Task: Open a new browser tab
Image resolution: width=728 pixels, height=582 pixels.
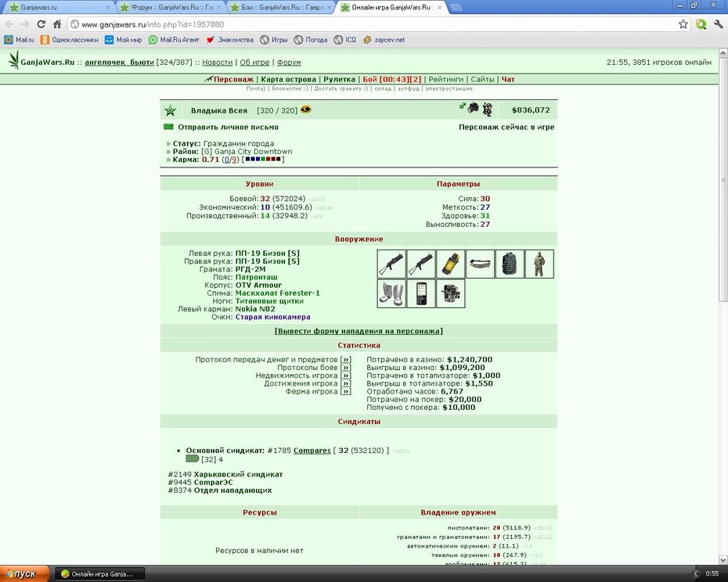Action: [x=456, y=7]
